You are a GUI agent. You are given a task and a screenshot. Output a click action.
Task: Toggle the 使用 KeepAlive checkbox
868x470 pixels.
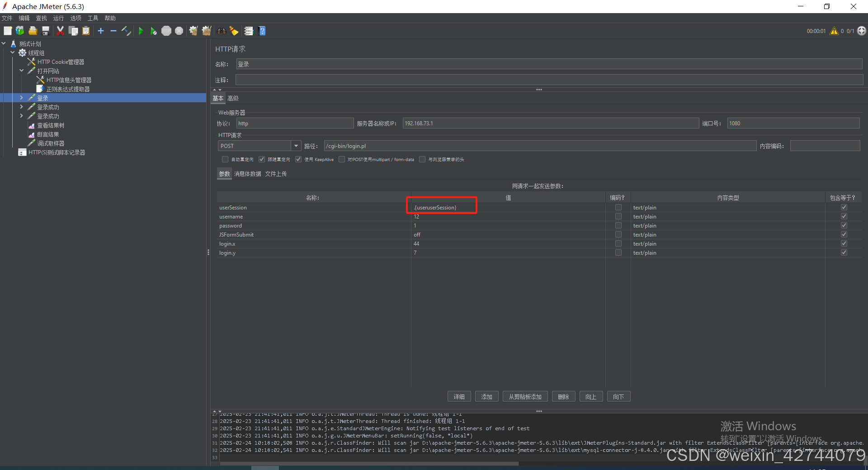click(x=298, y=159)
